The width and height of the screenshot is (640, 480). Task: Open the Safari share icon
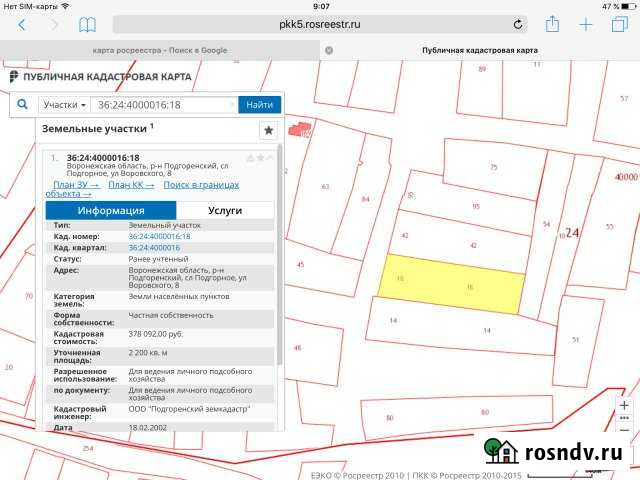tap(552, 24)
